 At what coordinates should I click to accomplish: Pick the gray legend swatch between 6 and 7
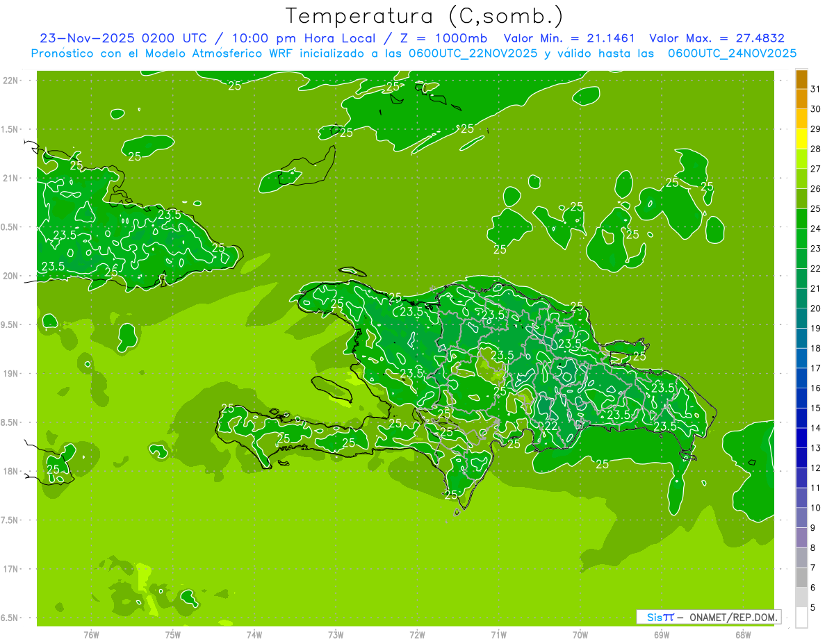tap(801, 578)
